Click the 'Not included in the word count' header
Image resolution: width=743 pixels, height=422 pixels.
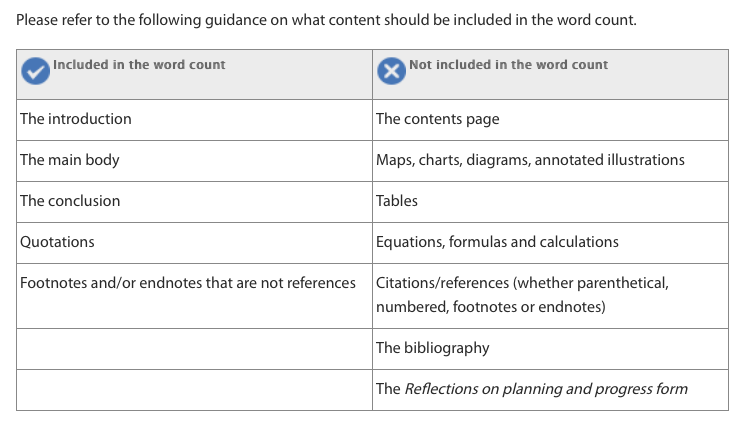[508, 65]
